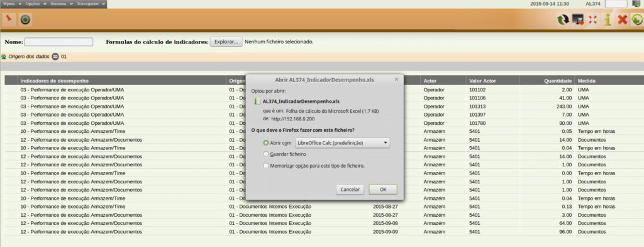Click the green circle power icon

(25, 20)
